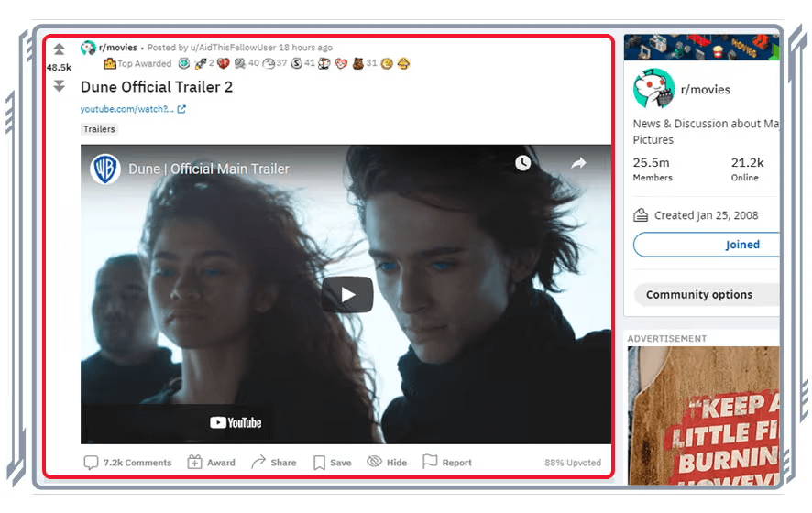Viewport: 812px width, 513px height.
Task: Click the silver S award with count 41
Action: click(296, 64)
